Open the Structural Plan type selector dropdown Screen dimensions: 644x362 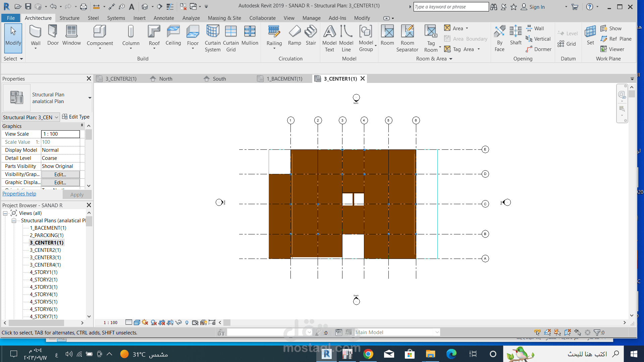pos(90,98)
